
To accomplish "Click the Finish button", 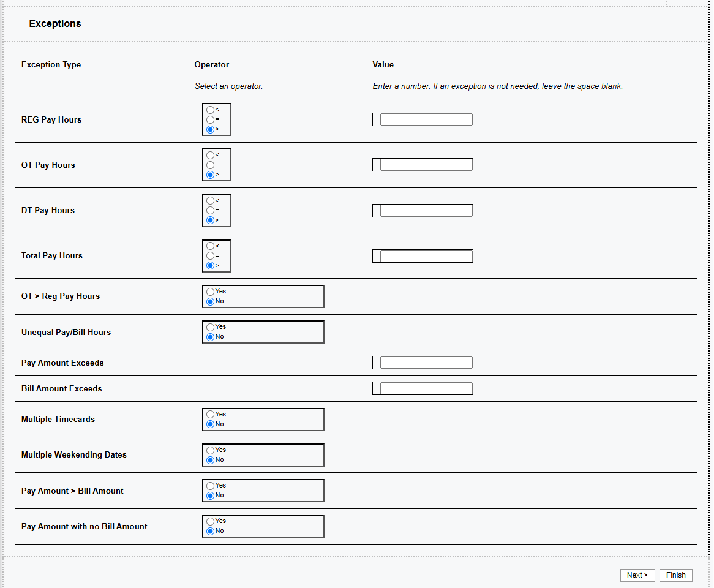I will coord(676,575).
